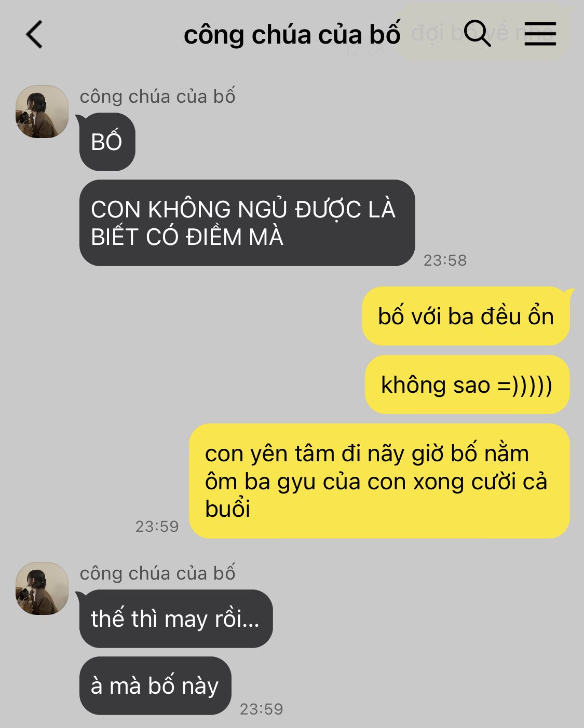The image size is (584, 728).
Task: Tap the top profile avatar
Action: point(42,112)
